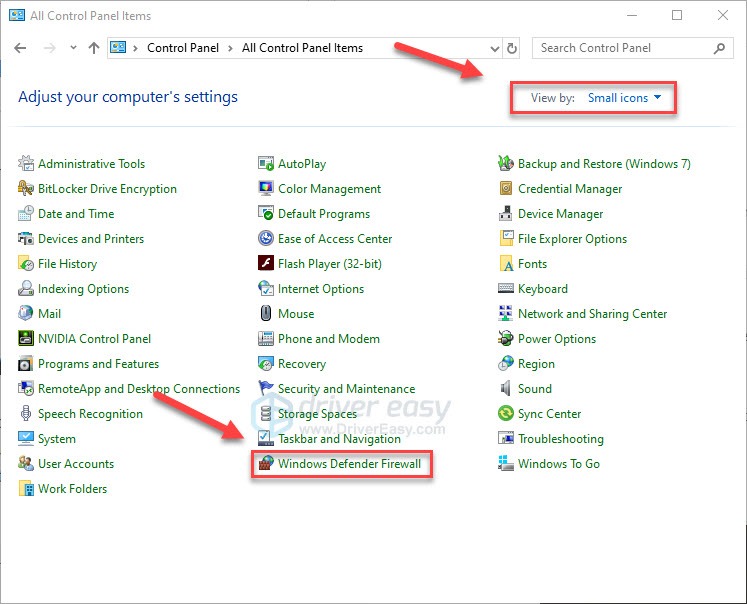Image resolution: width=747 pixels, height=604 pixels.
Task: Click the BitLocker Drive Encryption icon
Action: (x=26, y=189)
